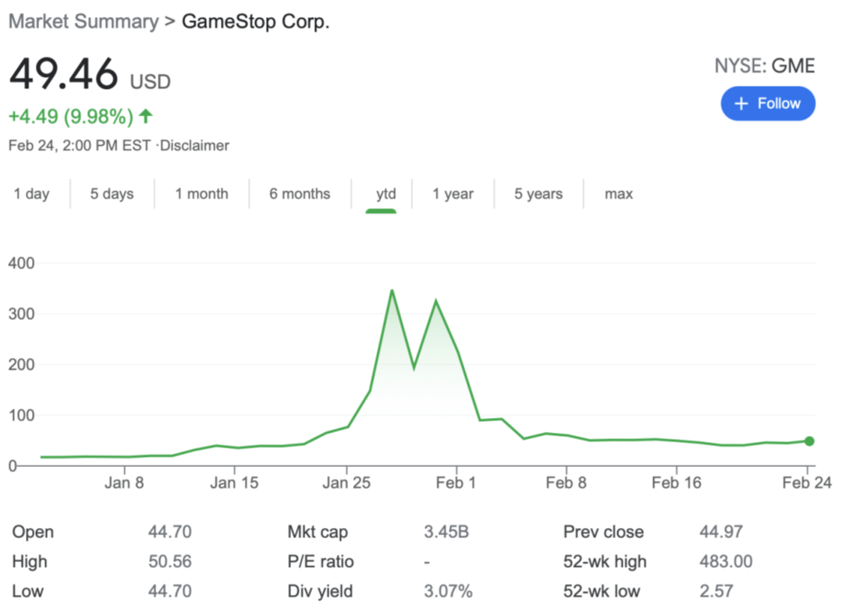The height and width of the screenshot is (616, 842).
Task: Click the Feb 1 axis label
Action: [456, 483]
